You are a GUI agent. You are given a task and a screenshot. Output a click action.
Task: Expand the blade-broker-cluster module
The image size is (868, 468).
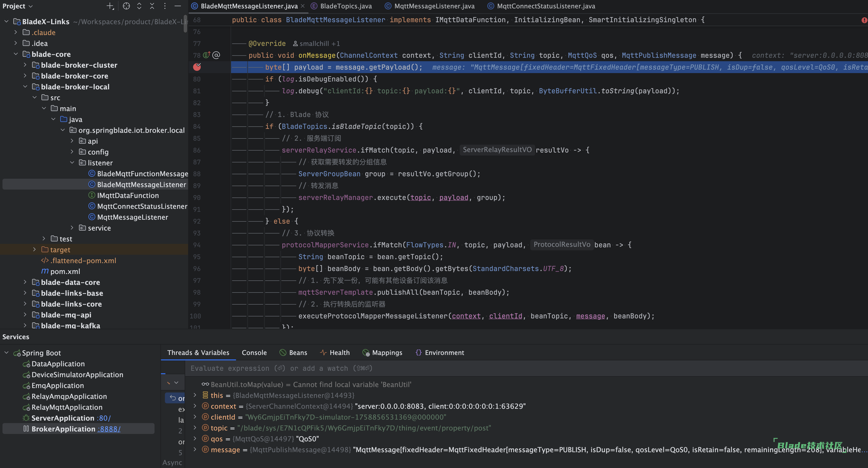click(x=25, y=65)
